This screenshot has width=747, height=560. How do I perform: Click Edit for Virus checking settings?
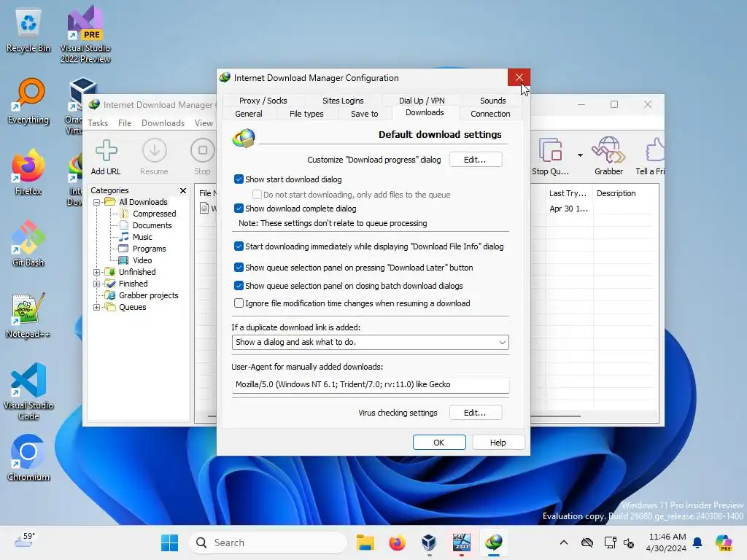475,413
